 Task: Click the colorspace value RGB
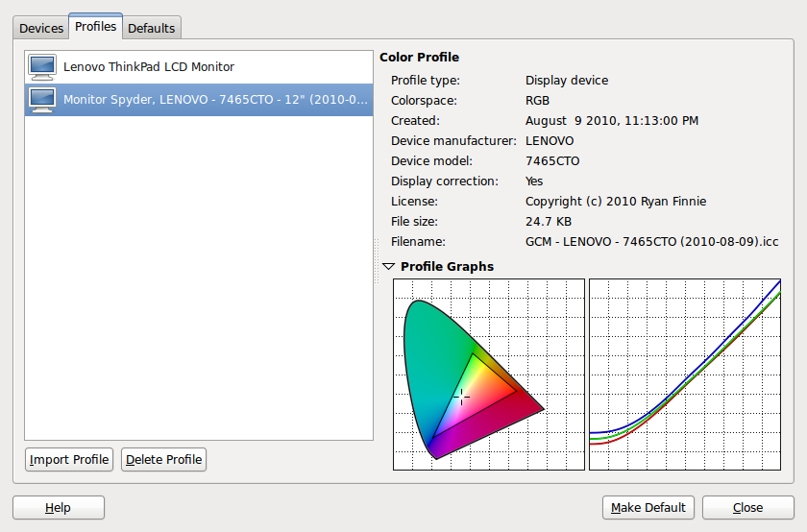pos(537,100)
